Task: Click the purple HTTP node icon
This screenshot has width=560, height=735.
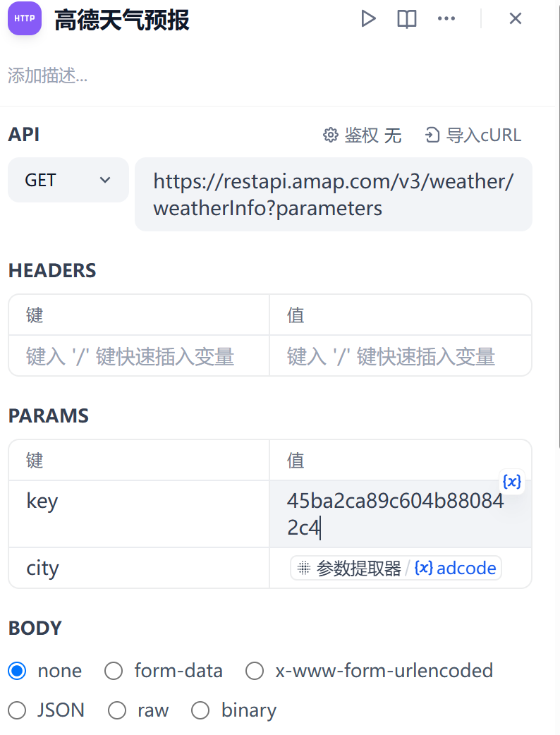Action: [x=25, y=19]
